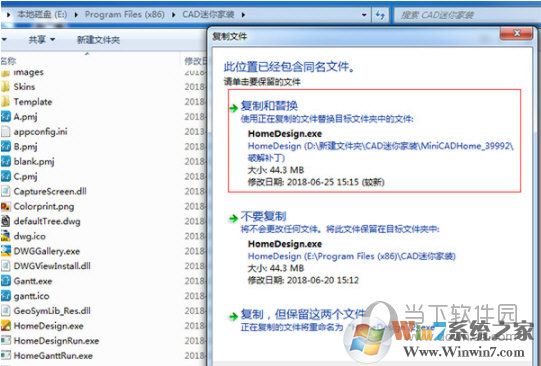Select the CaptureScreen.dll file name
This screenshot has width=541, height=366.
click(x=50, y=191)
